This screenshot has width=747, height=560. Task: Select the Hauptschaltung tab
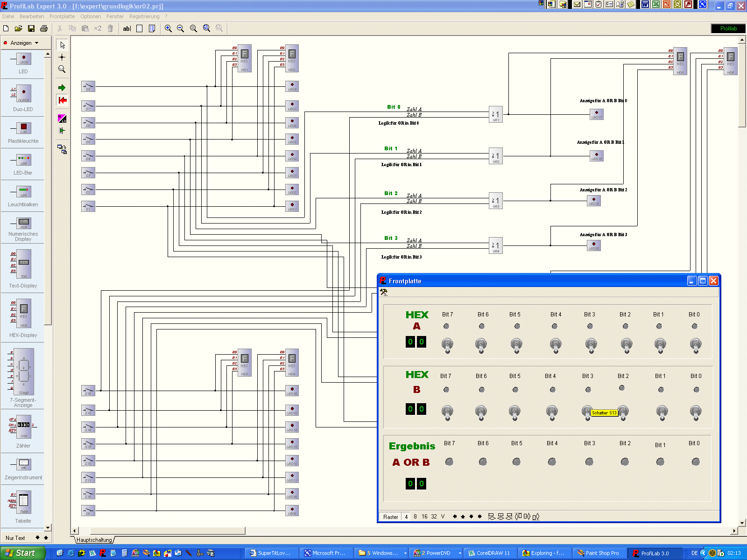(x=94, y=540)
